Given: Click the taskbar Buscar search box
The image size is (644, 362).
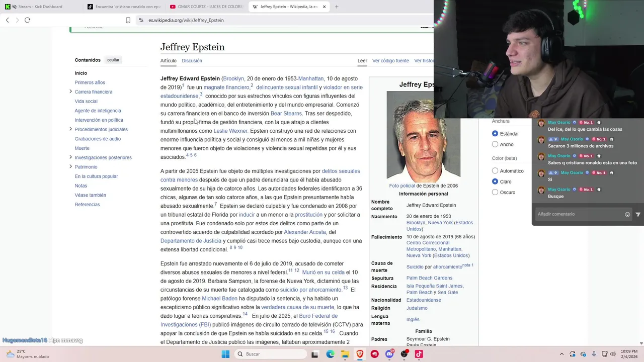Looking at the screenshot, I should point(271,354).
